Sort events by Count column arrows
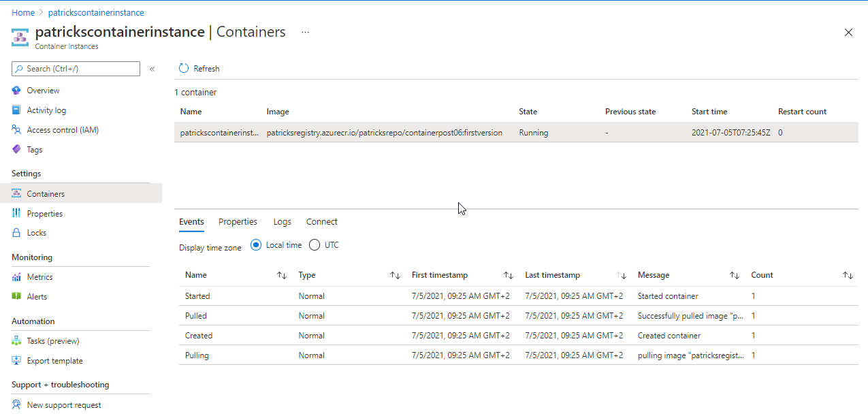The width and height of the screenshot is (868, 416). 848,276
